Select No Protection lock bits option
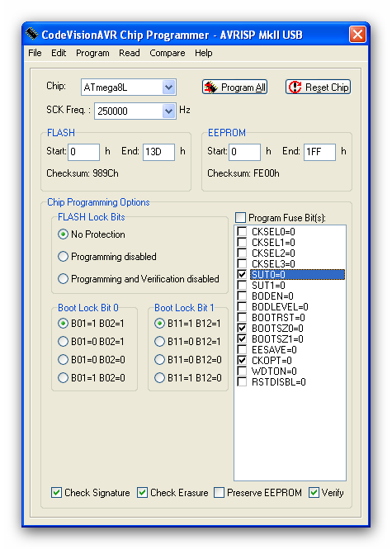Screen dimensions: 392x549 (x=63, y=234)
